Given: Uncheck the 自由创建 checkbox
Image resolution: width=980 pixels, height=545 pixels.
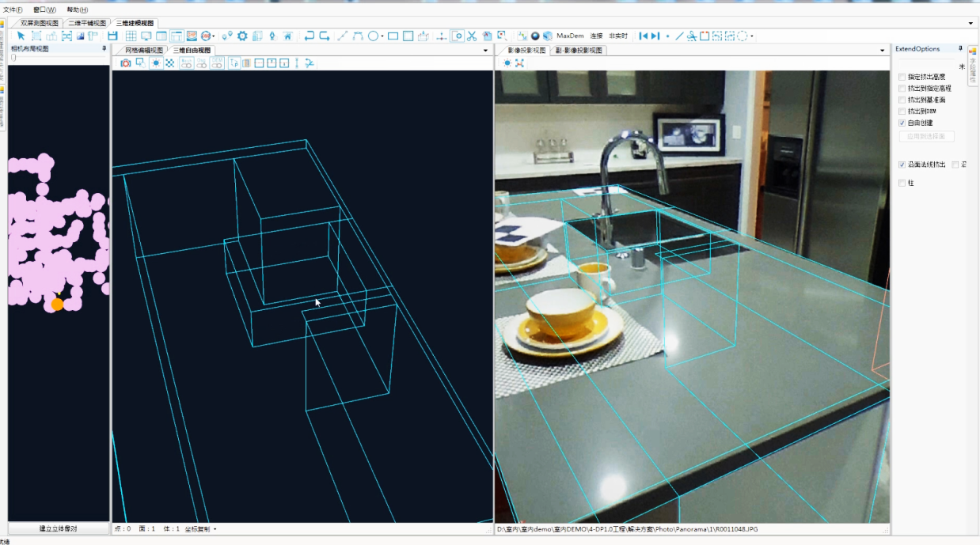Looking at the screenshot, I should pos(902,123).
